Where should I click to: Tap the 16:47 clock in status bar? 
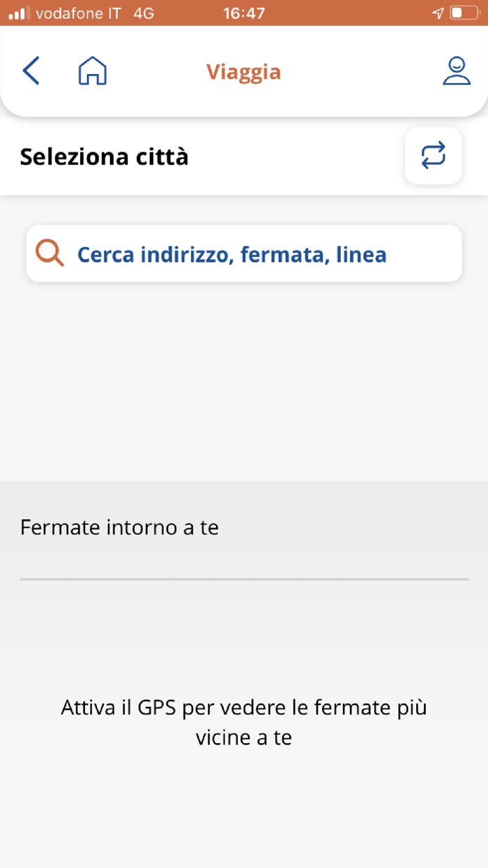click(x=244, y=13)
